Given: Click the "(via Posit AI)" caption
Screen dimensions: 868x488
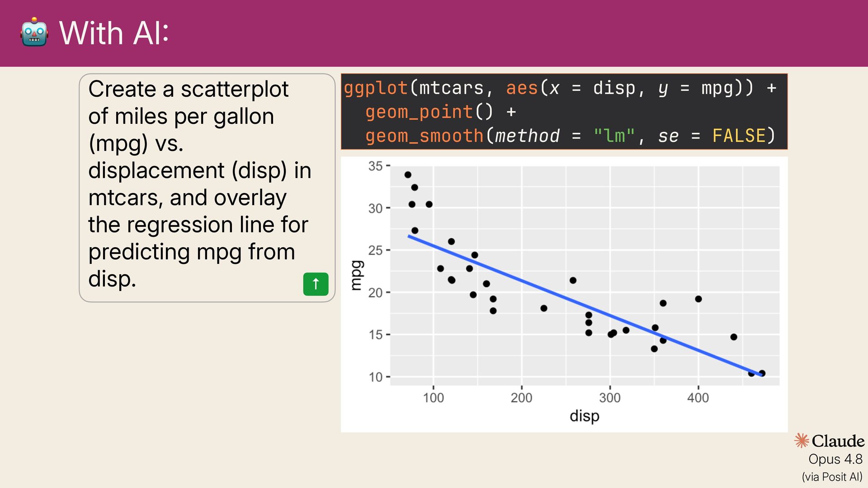Looking at the screenshot, I should [832, 477].
